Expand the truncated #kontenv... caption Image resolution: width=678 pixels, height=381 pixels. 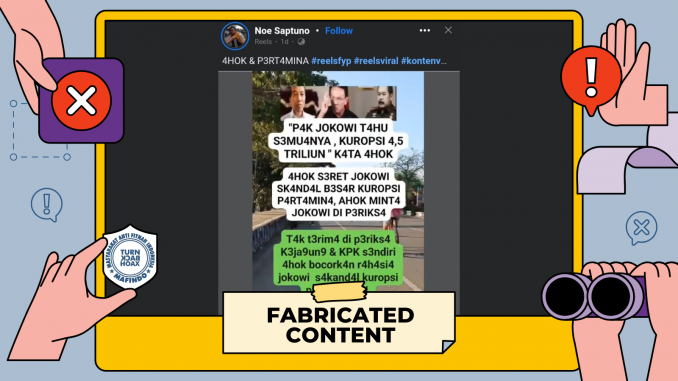tap(424, 61)
